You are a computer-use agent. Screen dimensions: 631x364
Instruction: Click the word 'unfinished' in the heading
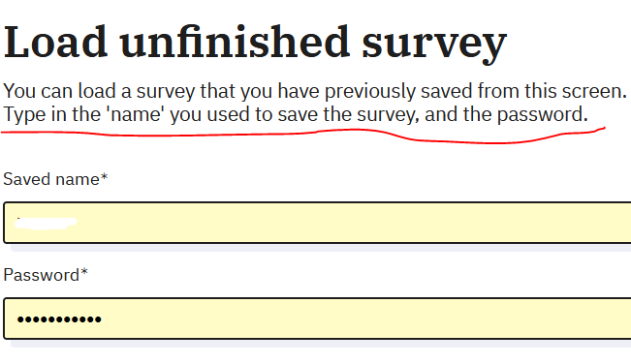coord(235,41)
